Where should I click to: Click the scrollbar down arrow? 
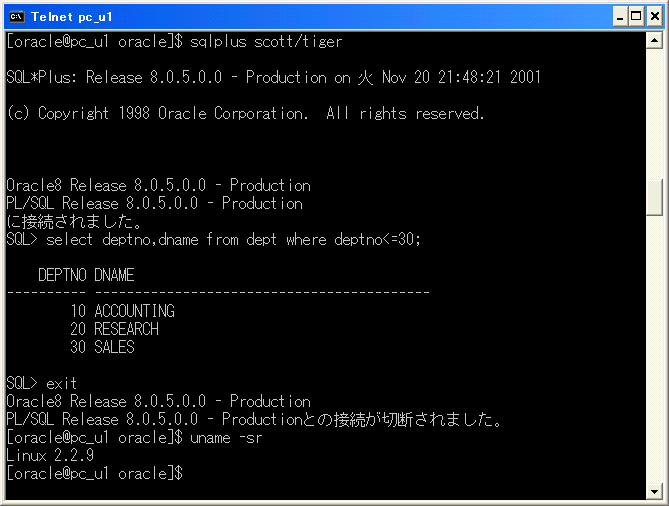[654, 491]
